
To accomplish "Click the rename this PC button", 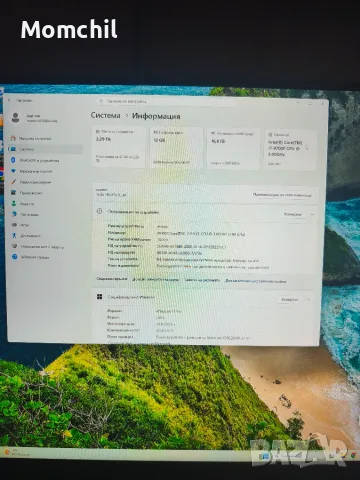I will pos(282,195).
